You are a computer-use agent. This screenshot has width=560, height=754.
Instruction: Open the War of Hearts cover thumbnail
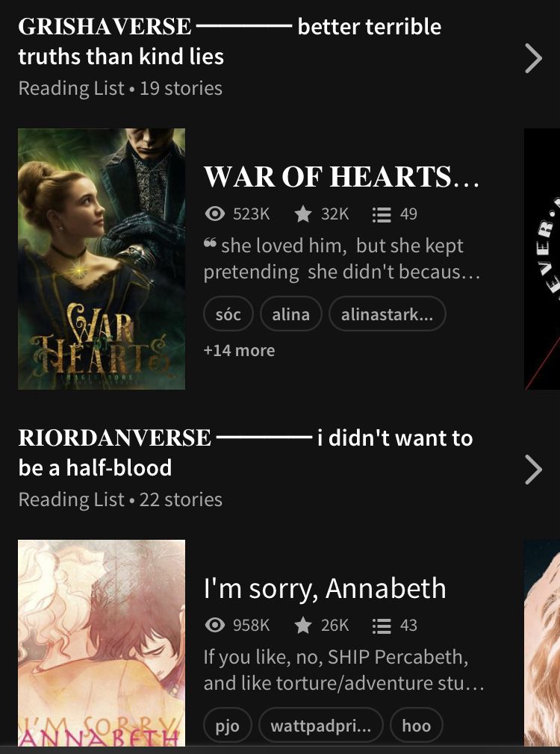click(x=102, y=259)
